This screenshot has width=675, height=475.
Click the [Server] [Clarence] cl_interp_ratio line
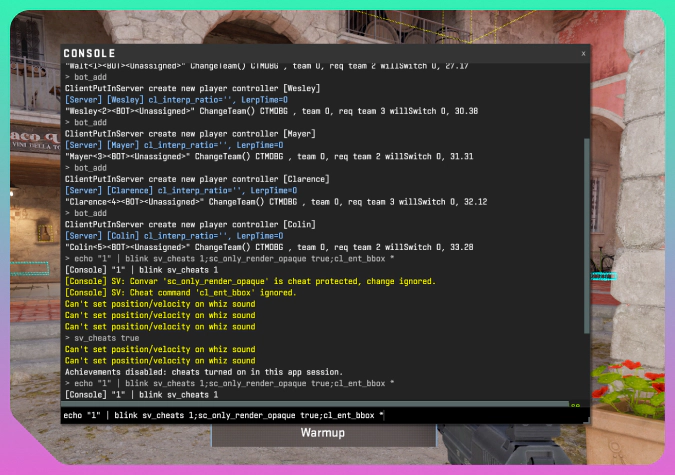click(x=172, y=190)
